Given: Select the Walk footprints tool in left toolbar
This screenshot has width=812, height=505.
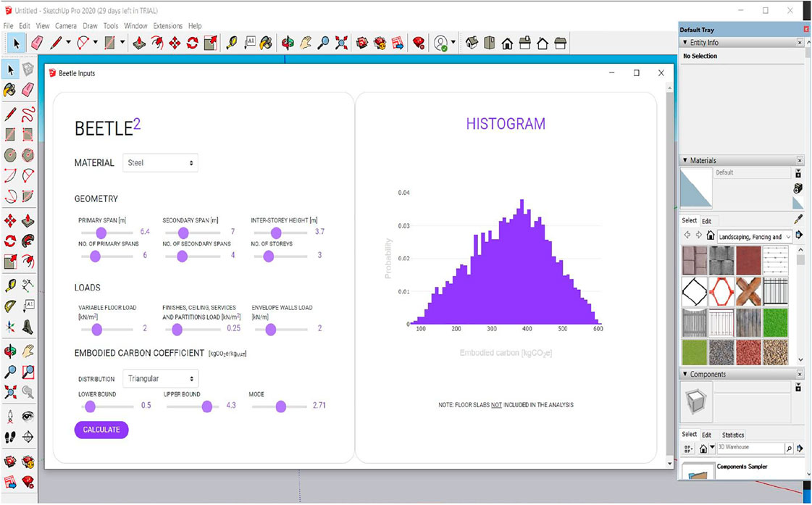Looking at the screenshot, I should [10, 437].
